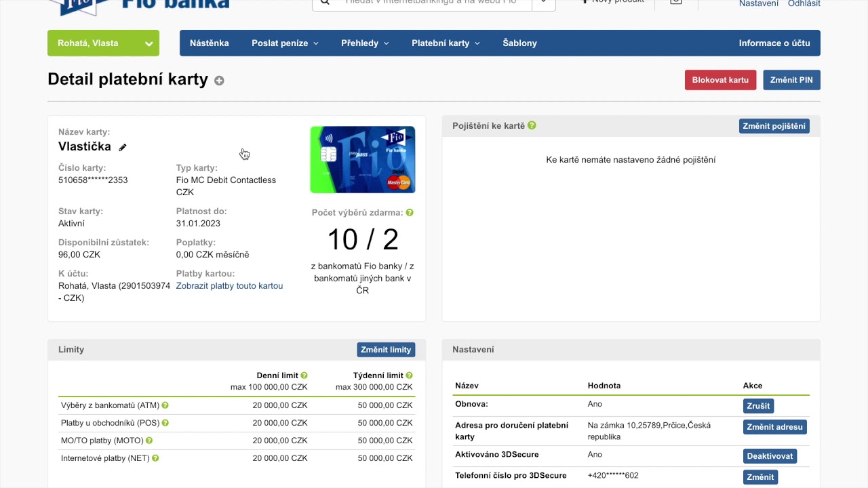This screenshot has width=868, height=488.
Task: Select card number 510658******2353
Action: coord(93,180)
